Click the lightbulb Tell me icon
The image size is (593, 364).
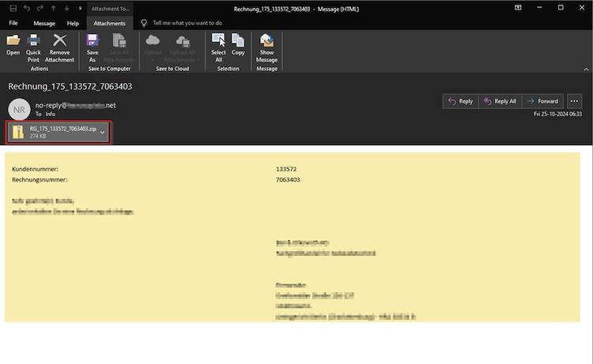pos(144,23)
